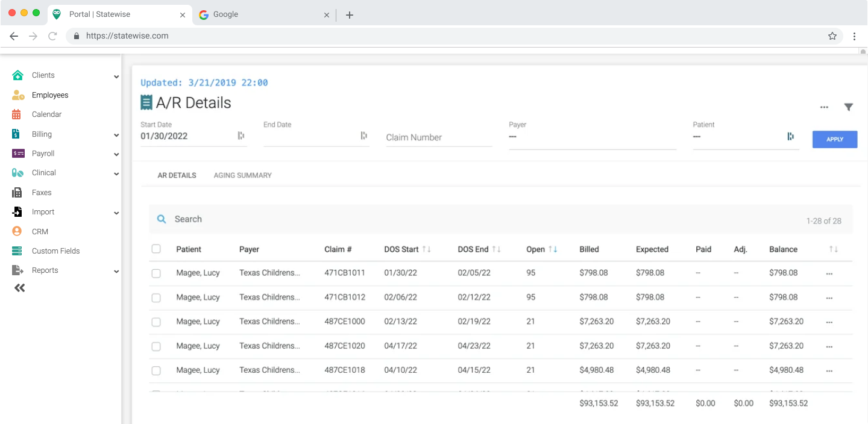
Task: Close the Google browser tab
Action: (327, 15)
